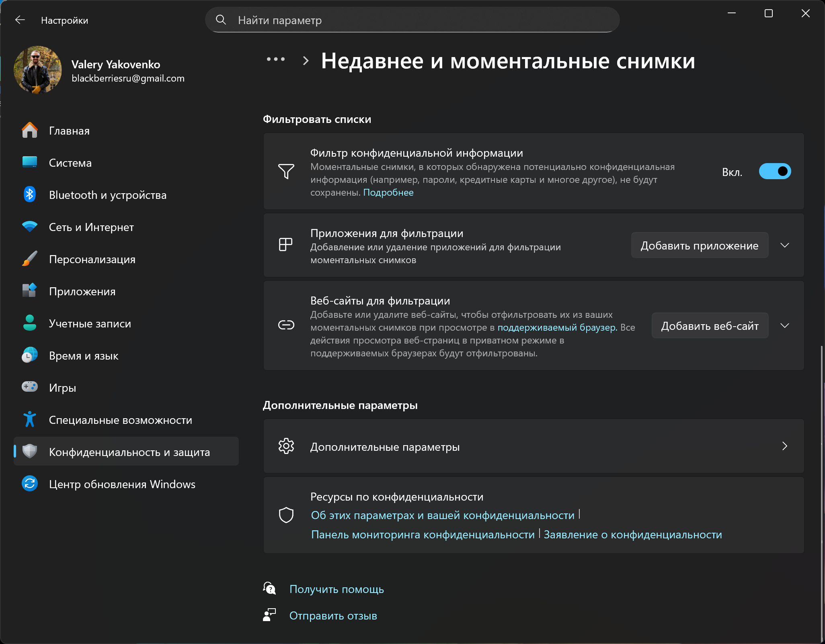Image resolution: width=825 pixels, height=644 pixels.
Task: Click the back arrow icon
Action: pyautogui.click(x=20, y=20)
